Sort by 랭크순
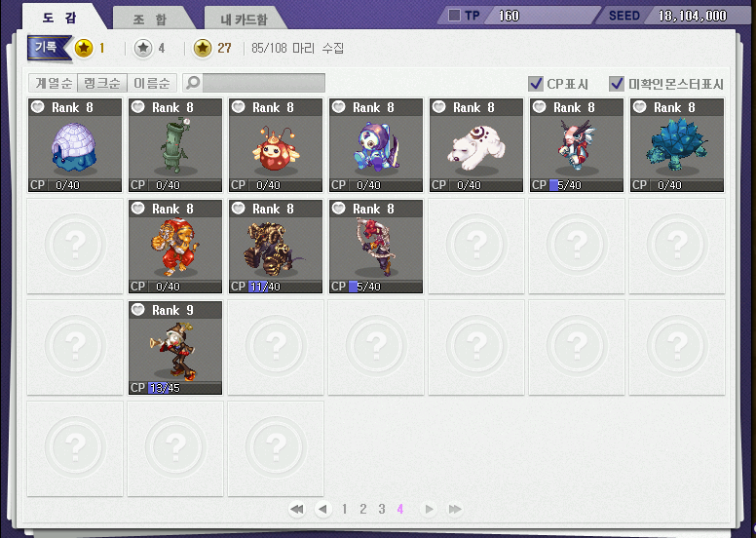Screen dimensions: 756x538 [x=102, y=83]
